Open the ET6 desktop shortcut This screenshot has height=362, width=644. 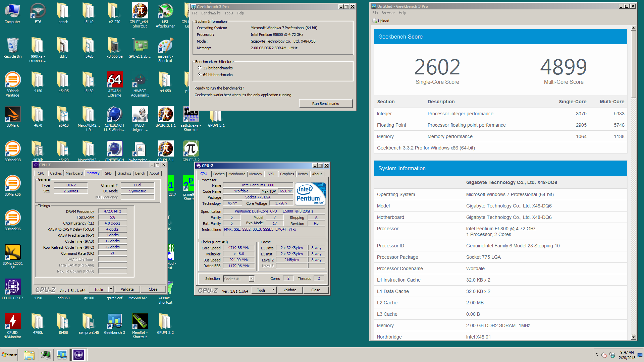[x=38, y=13]
